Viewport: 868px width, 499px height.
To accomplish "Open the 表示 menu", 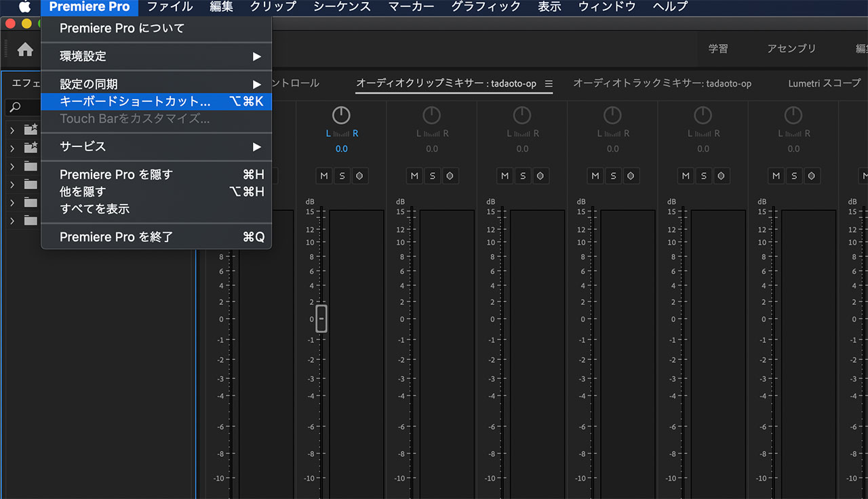I will pyautogui.click(x=550, y=7).
